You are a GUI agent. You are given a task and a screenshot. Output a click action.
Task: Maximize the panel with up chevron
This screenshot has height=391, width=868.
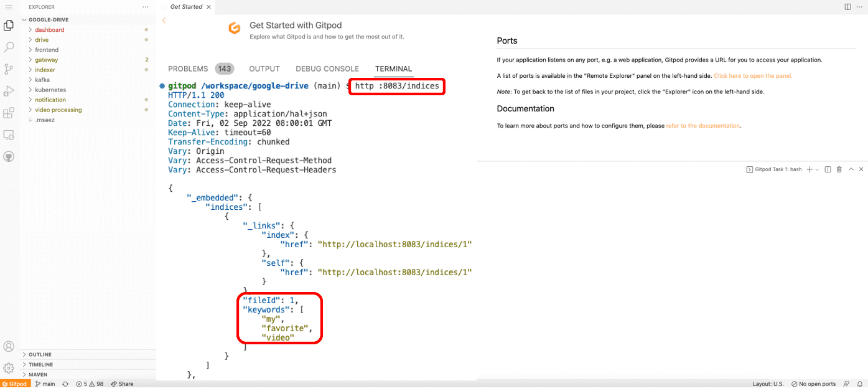point(851,169)
